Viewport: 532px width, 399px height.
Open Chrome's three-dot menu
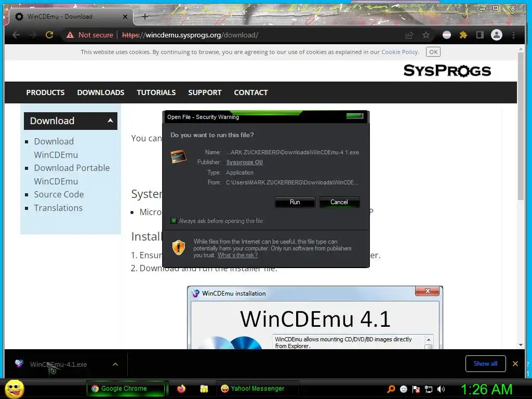[x=513, y=35]
